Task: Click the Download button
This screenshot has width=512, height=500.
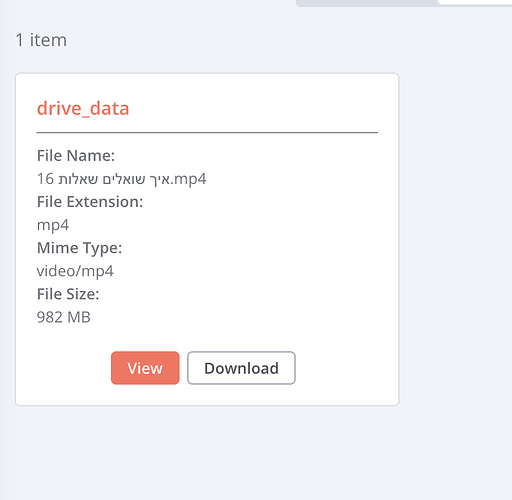Action: coord(241,368)
